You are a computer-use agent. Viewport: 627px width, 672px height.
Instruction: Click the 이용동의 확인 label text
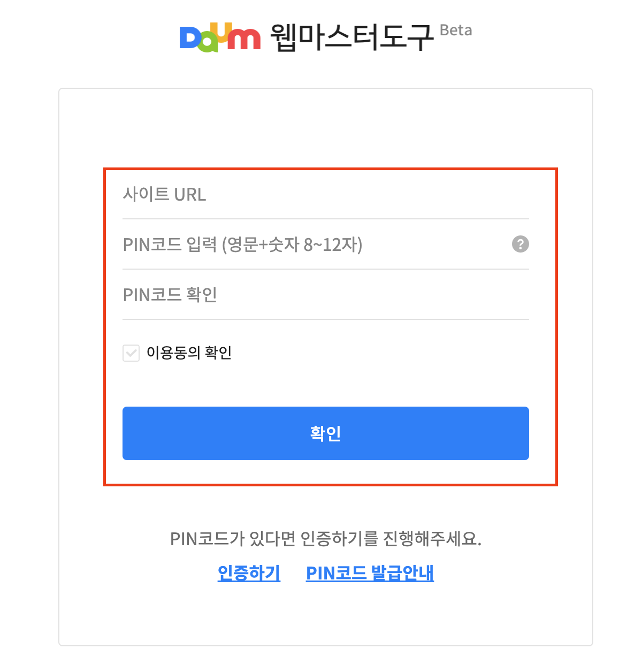[189, 353]
